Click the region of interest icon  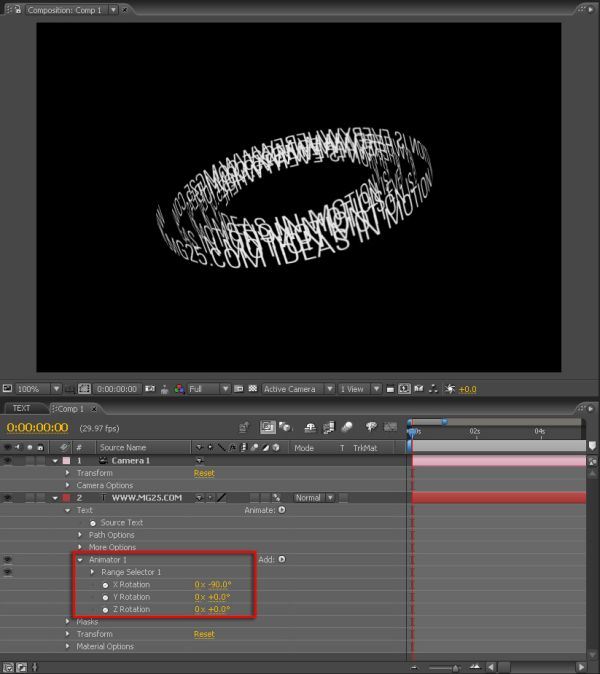point(239,389)
